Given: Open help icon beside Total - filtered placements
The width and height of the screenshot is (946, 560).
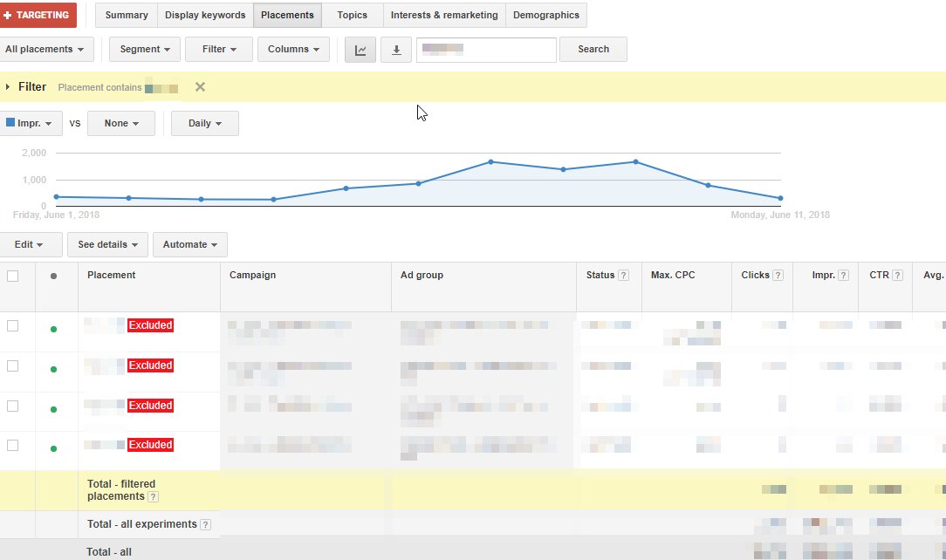Looking at the screenshot, I should [154, 497].
